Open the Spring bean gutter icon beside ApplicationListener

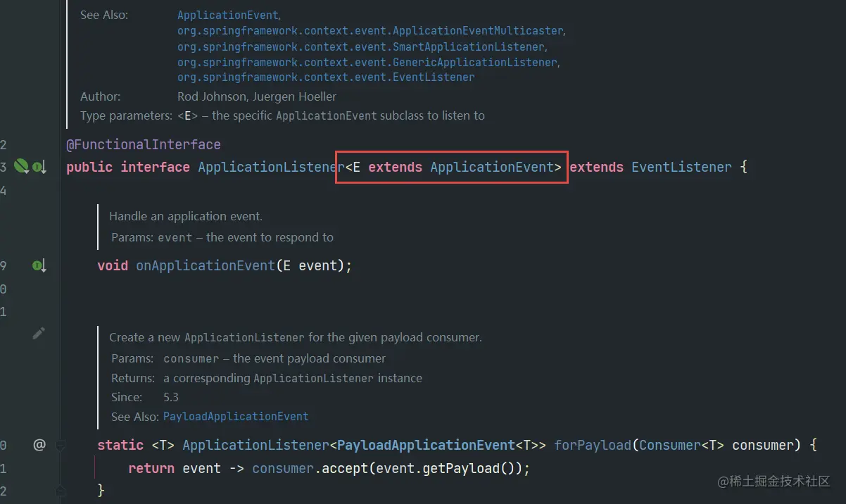tap(22, 167)
